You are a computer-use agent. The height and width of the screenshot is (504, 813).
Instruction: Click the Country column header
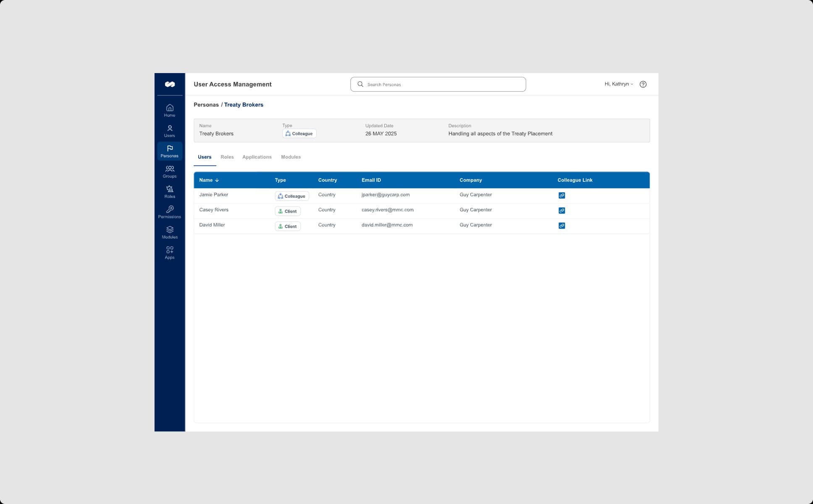(x=328, y=180)
